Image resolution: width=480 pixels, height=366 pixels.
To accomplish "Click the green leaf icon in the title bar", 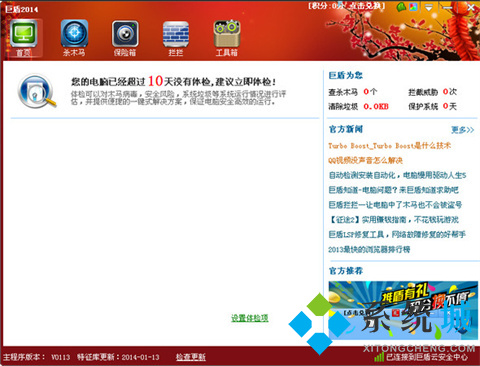I will coord(402,7).
